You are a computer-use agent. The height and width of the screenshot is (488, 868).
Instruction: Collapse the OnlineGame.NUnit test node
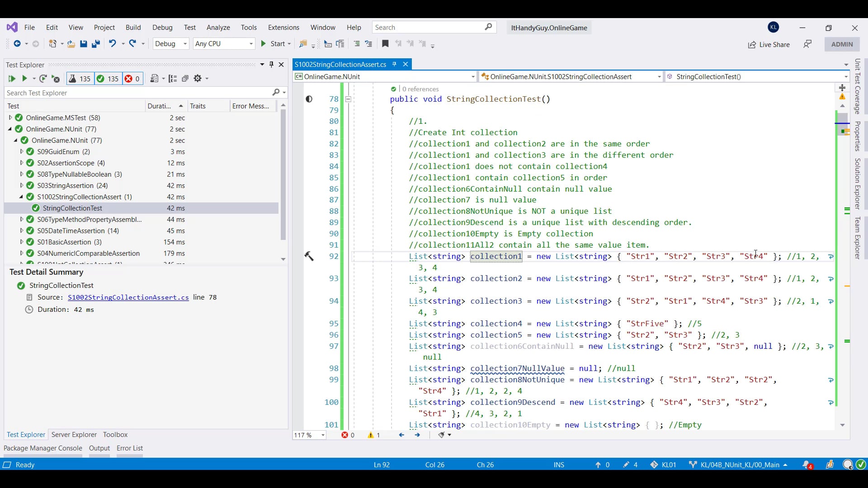[9, 129]
